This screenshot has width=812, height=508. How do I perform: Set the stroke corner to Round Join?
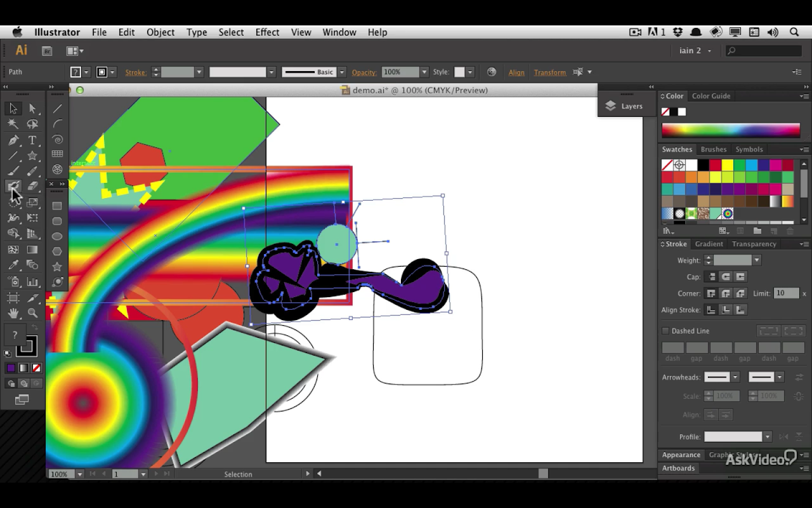(726, 293)
